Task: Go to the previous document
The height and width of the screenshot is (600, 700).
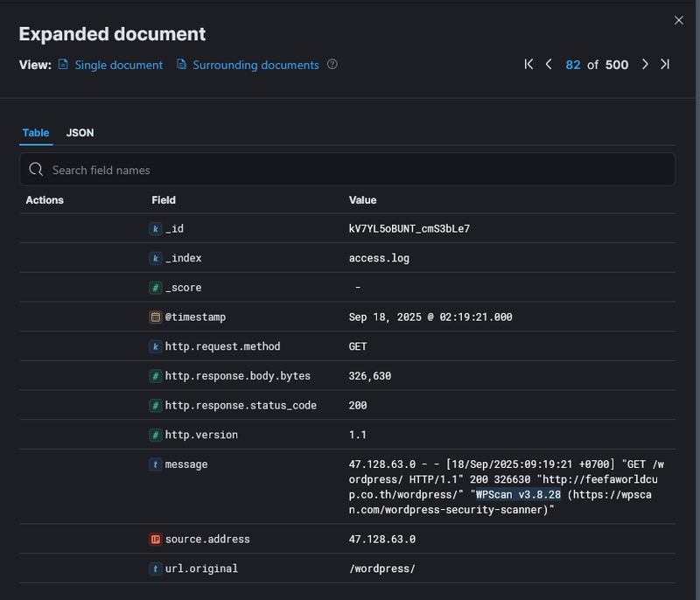Action: pos(549,65)
